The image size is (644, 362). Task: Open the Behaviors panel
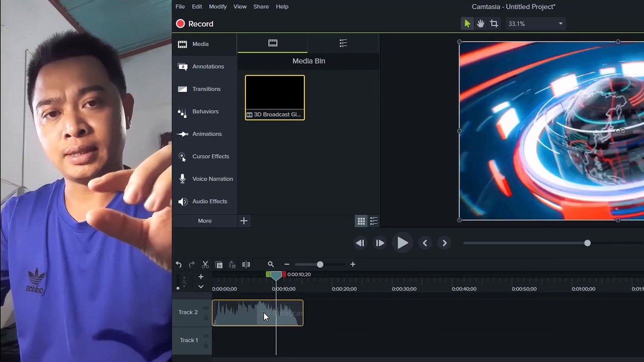204,112
